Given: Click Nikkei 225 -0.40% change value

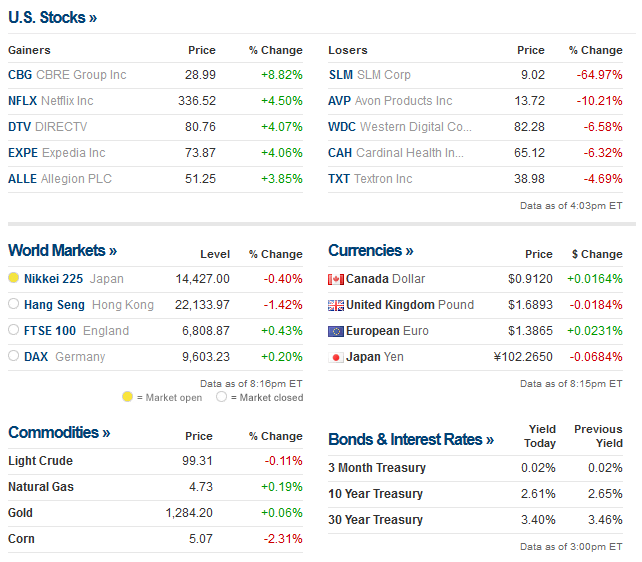Looking at the screenshot, I should point(283,279).
